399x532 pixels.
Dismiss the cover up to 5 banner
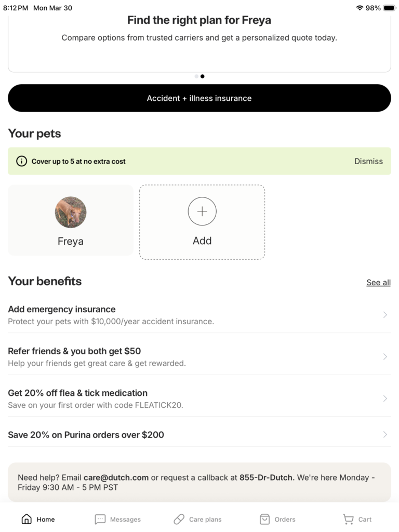coord(368,161)
